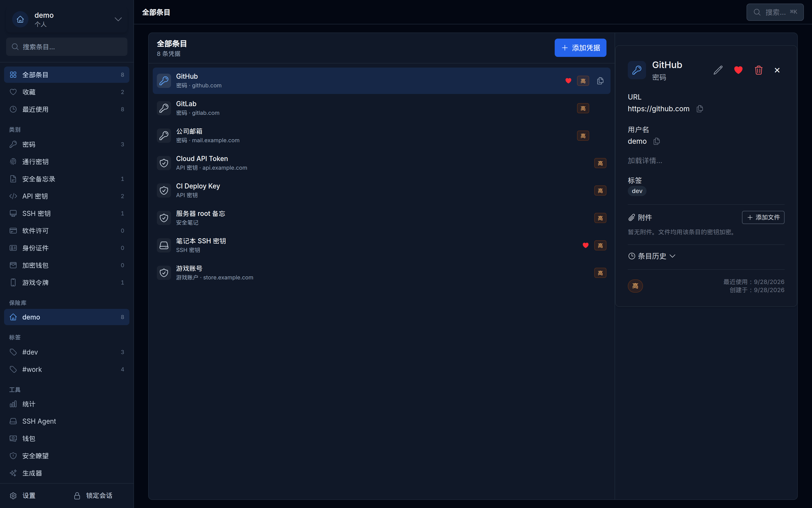
Task: Toggle favorite heart on 笔记本 SSH 密钥 row
Action: (585, 245)
